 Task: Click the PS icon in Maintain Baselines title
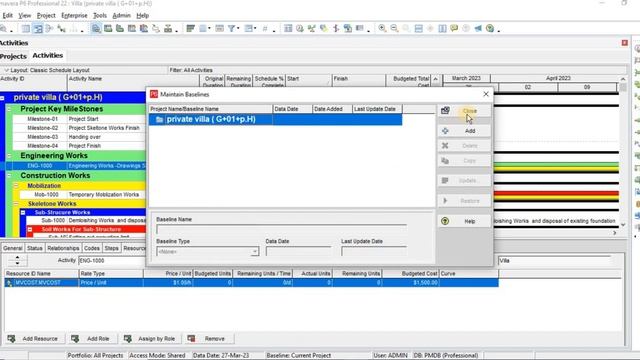(154, 94)
